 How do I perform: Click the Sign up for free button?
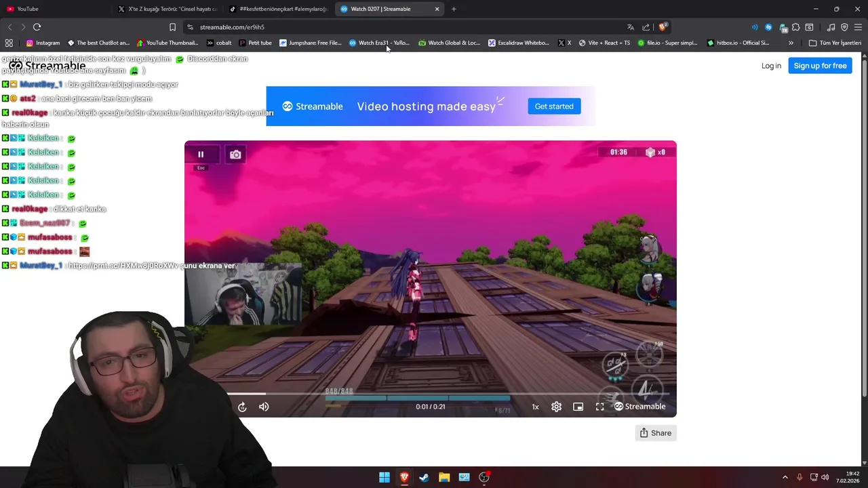pyautogui.click(x=820, y=66)
